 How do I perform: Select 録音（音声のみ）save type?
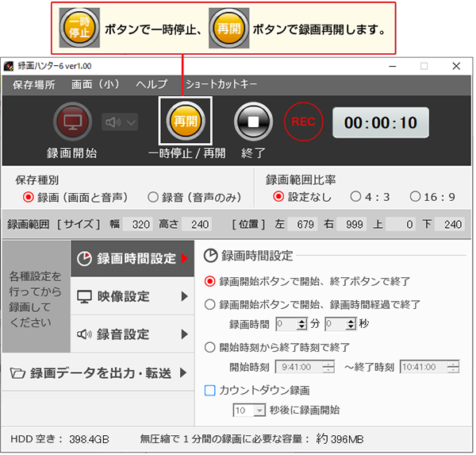[x=194, y=198]
